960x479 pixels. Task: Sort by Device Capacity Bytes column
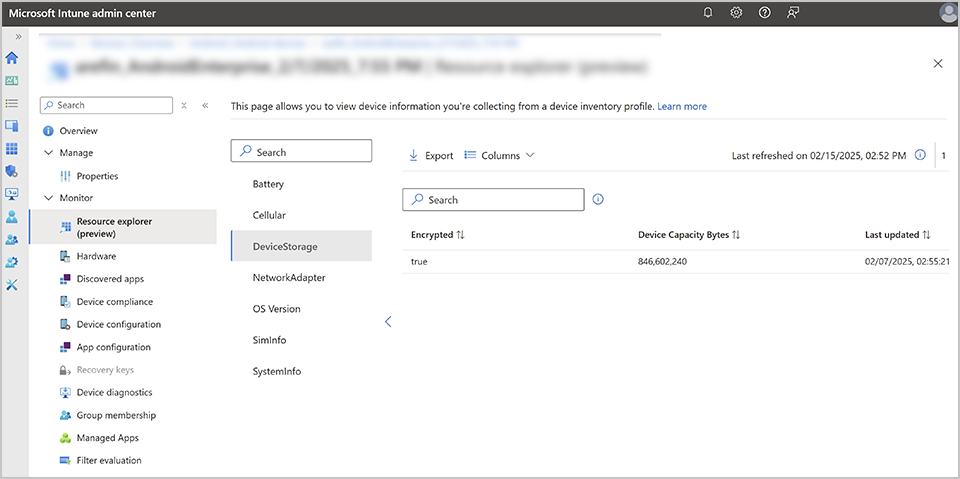pos(689,235)
